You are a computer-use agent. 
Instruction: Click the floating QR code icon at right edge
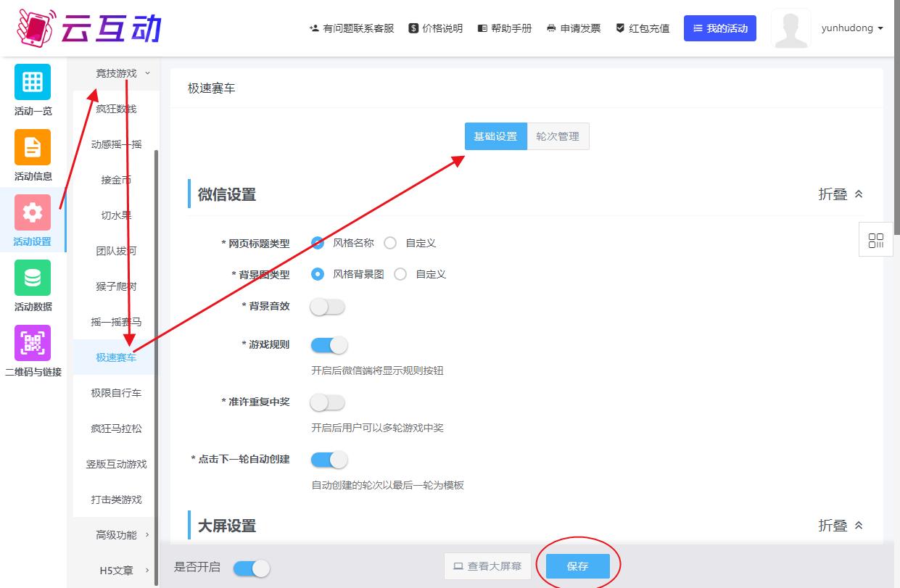[875, 240]
